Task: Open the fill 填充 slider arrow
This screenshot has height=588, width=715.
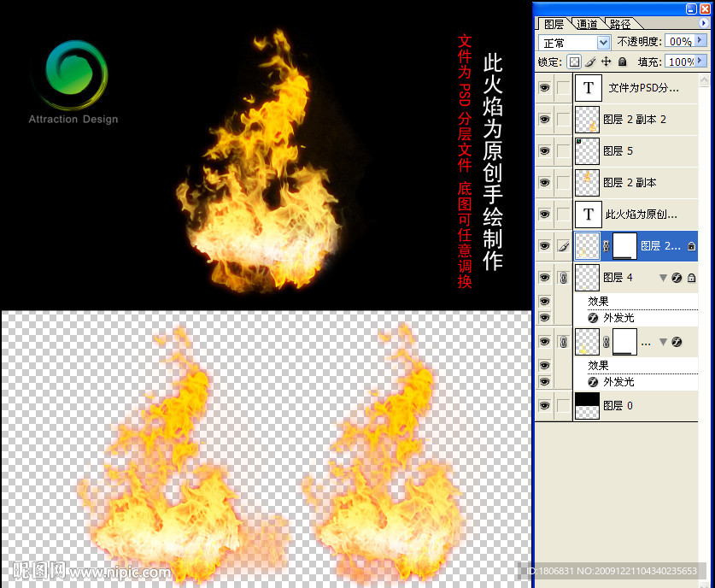Action: [701, 62]
